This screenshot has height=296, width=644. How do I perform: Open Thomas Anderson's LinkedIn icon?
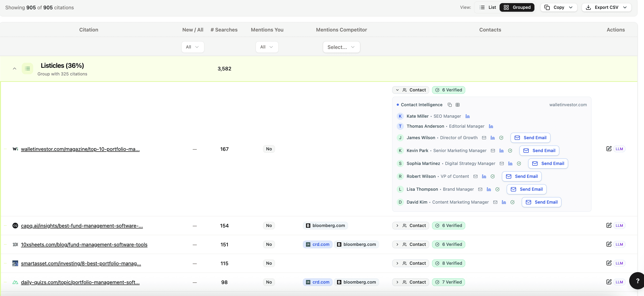coord(491,126)
